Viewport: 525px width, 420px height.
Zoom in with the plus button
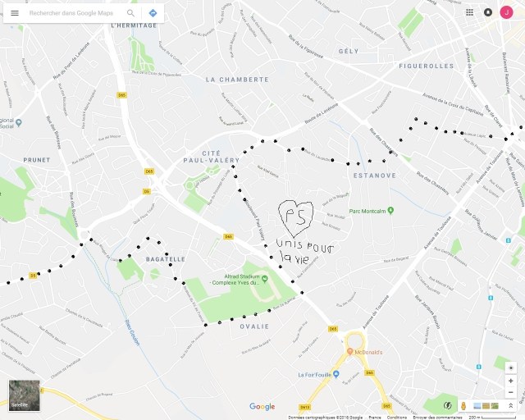[x=511, y=381]
